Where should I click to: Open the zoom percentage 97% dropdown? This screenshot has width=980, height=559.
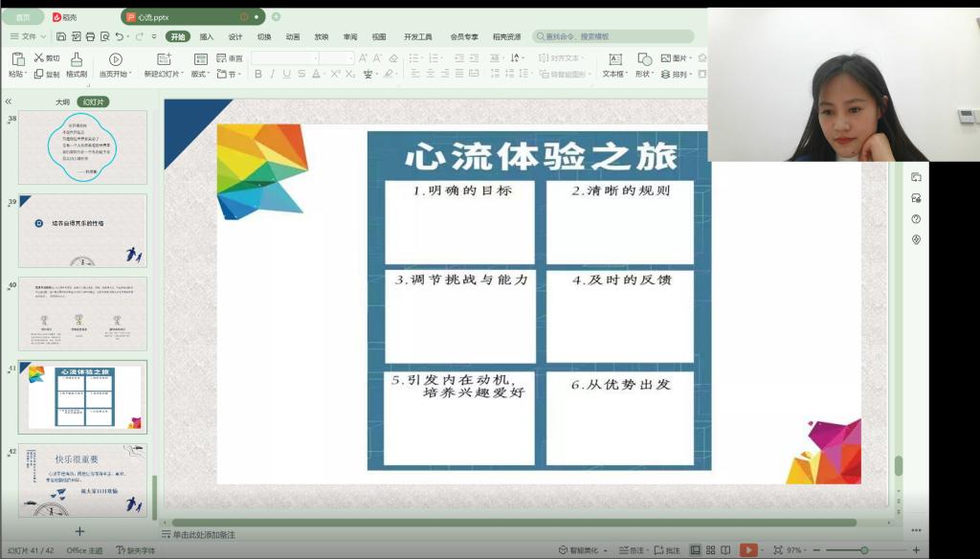click(x=798, y=550)
